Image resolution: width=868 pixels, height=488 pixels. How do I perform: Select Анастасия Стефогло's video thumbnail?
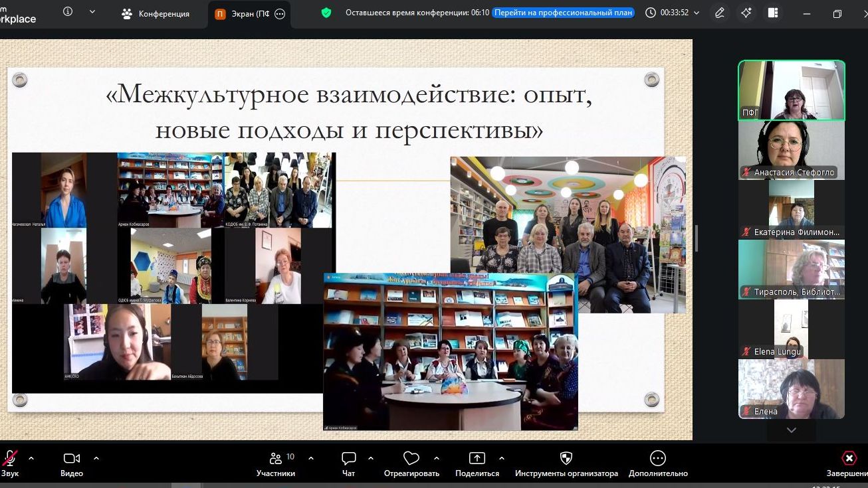pos(791,151)
